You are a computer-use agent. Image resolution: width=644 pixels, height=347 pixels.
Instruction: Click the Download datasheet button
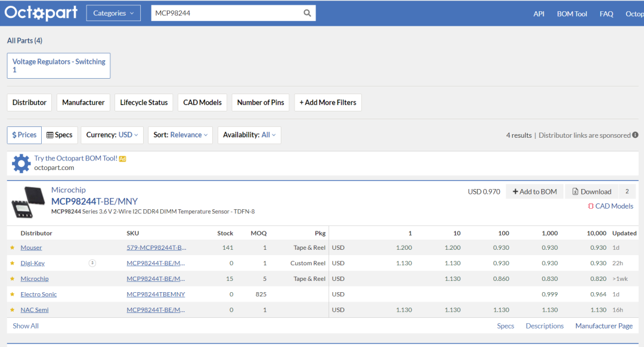pos(592,191)
